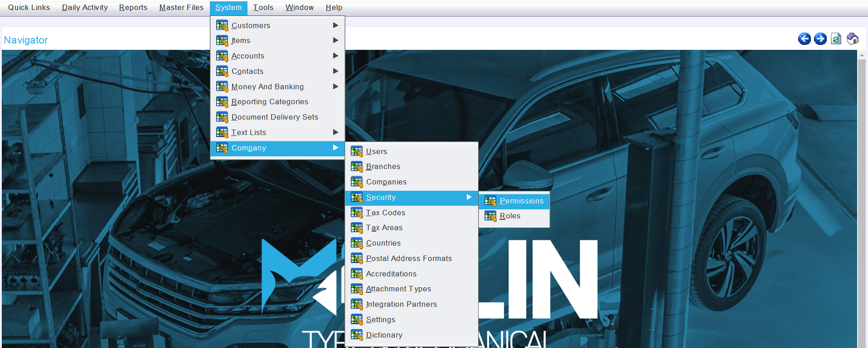This screenshot has width=868, height=348.
Task: Select Reporting Categories menu entry
Action: click(x=277, y=102)
